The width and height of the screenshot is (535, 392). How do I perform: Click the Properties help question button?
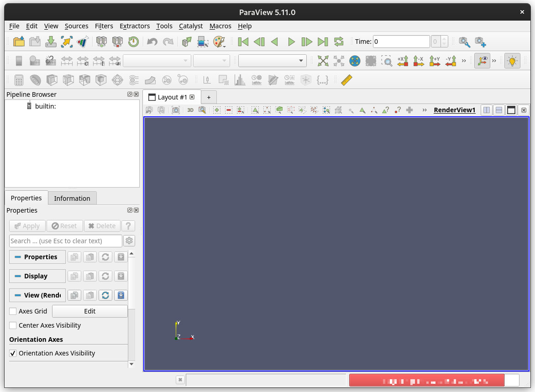pyautogui.click(x=128, y=226)
